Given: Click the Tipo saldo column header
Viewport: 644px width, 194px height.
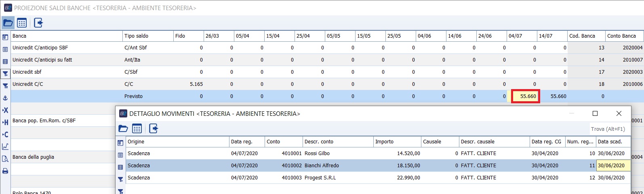Looking at the screenshot, I should pos(148,36).
